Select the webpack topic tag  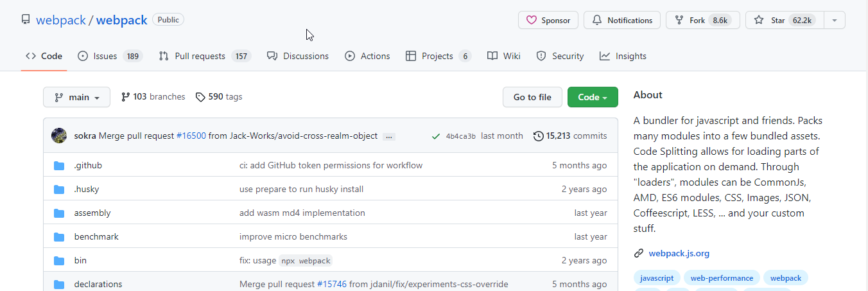click(786, 278)
